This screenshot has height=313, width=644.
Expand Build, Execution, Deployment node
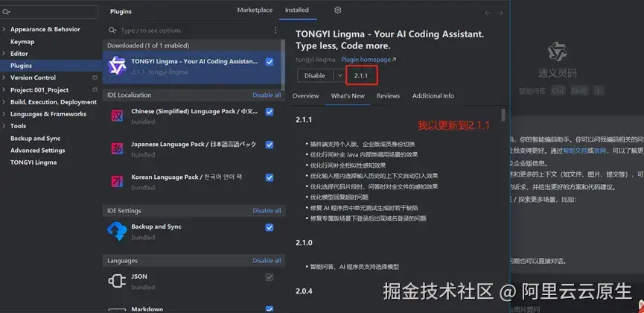click(4, 101)
